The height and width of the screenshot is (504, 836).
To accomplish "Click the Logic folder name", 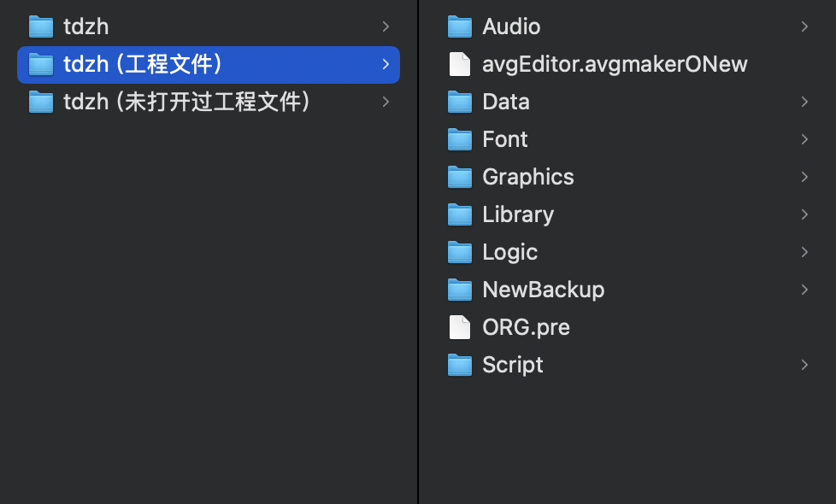I will click(x=509, y=253).
